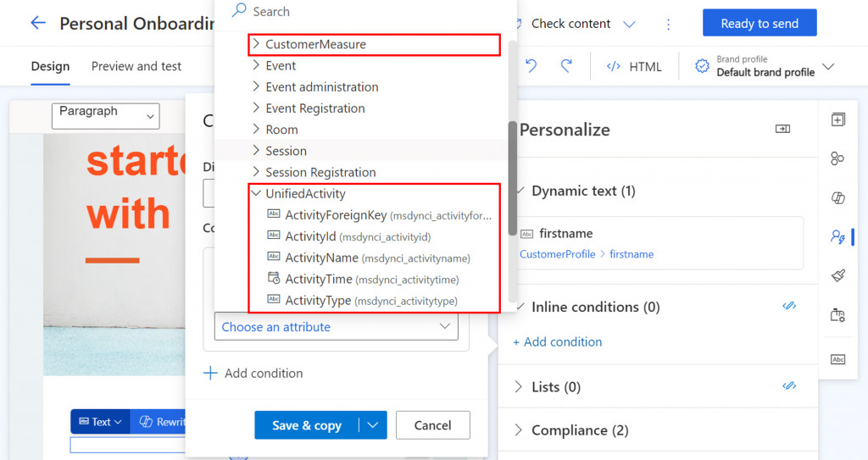Screen dimensions: 868x460
Task: Click the Cancel button
Action: point(432,425)
